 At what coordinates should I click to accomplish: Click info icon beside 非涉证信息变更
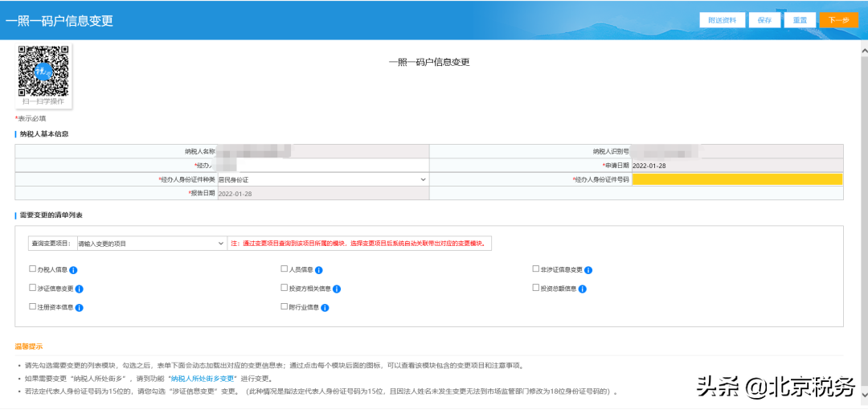588,270
